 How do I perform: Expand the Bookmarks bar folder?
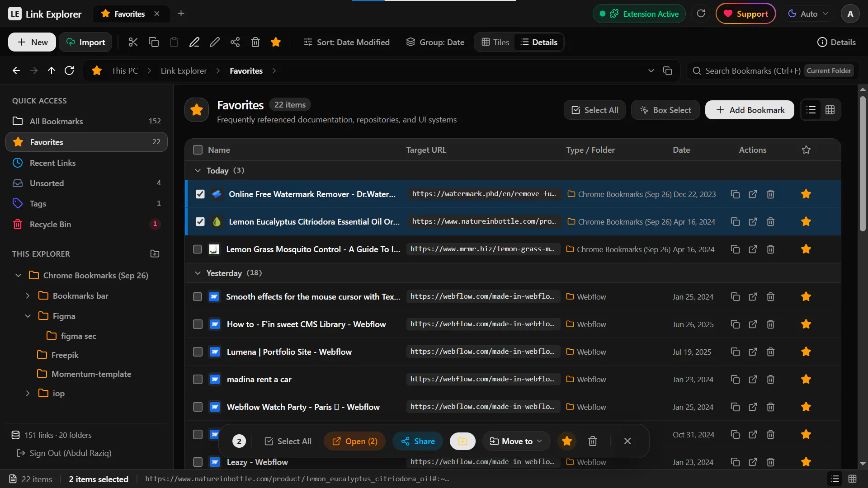28,296
